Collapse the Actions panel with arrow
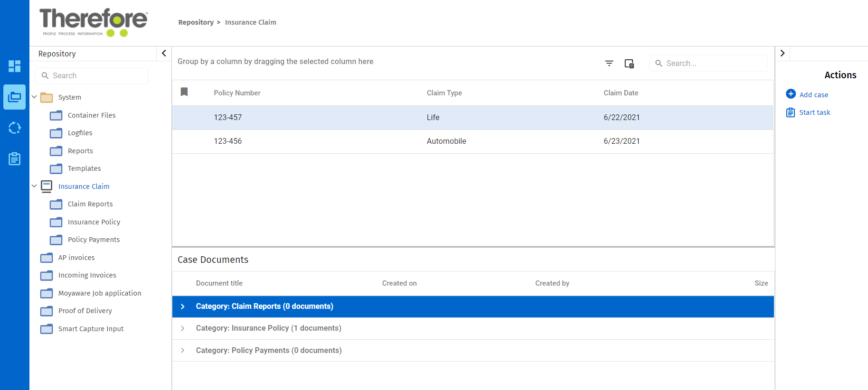The image size is (868, 390). [783, 53]
